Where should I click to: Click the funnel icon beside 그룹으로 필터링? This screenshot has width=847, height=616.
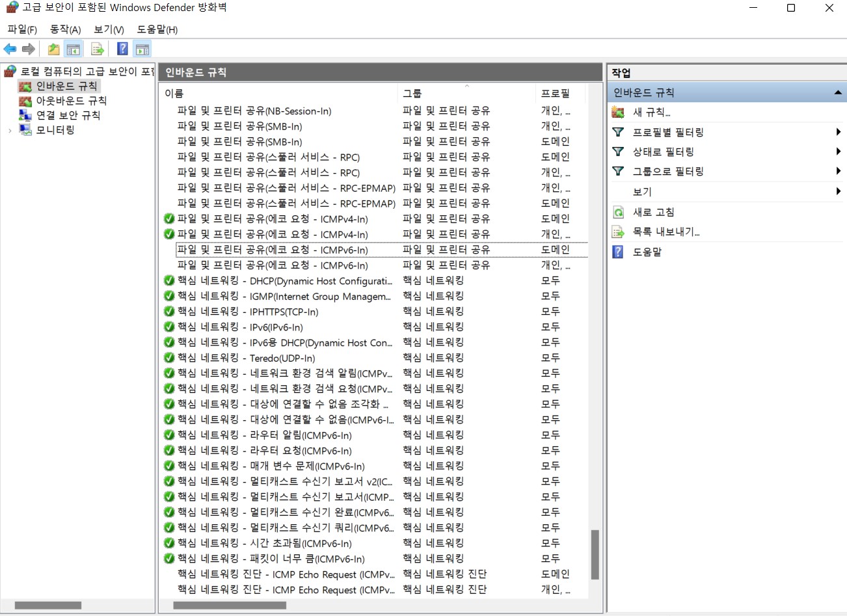coord(618,171)
